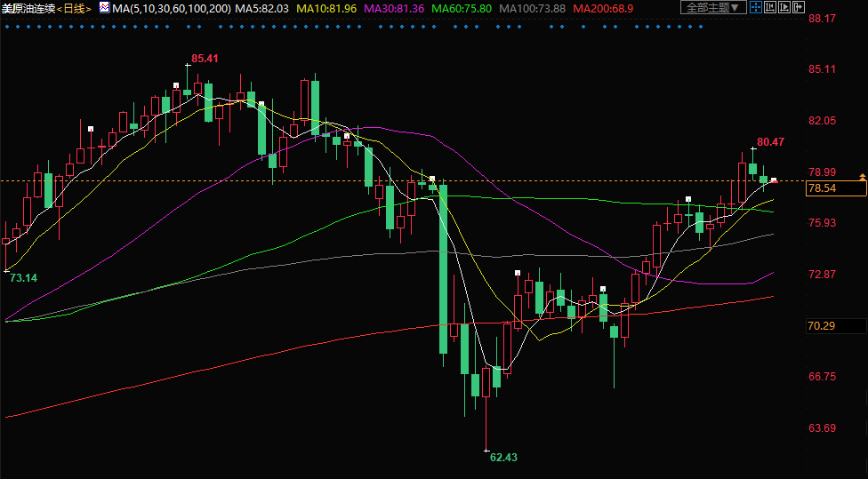868x479 pixels.
Task: Select the yellow MA10:81.96 label
Action: (x=326, y=8)
